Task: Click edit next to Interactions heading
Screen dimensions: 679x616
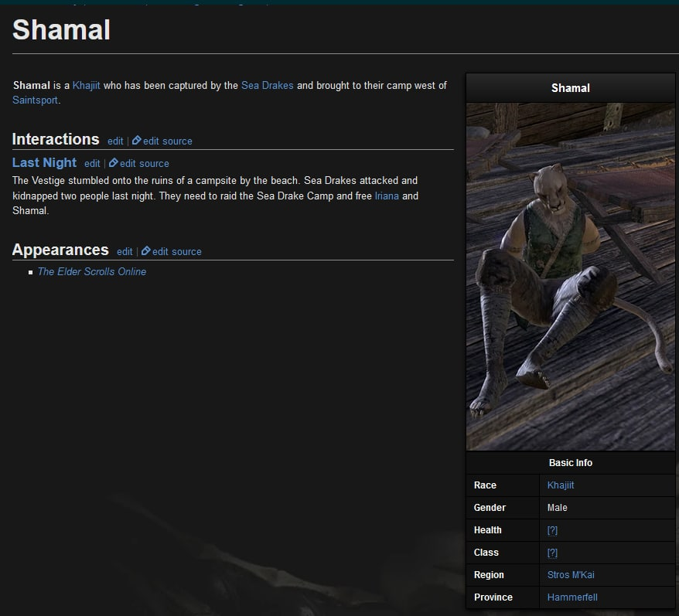Action: click(x=115, y=141)
